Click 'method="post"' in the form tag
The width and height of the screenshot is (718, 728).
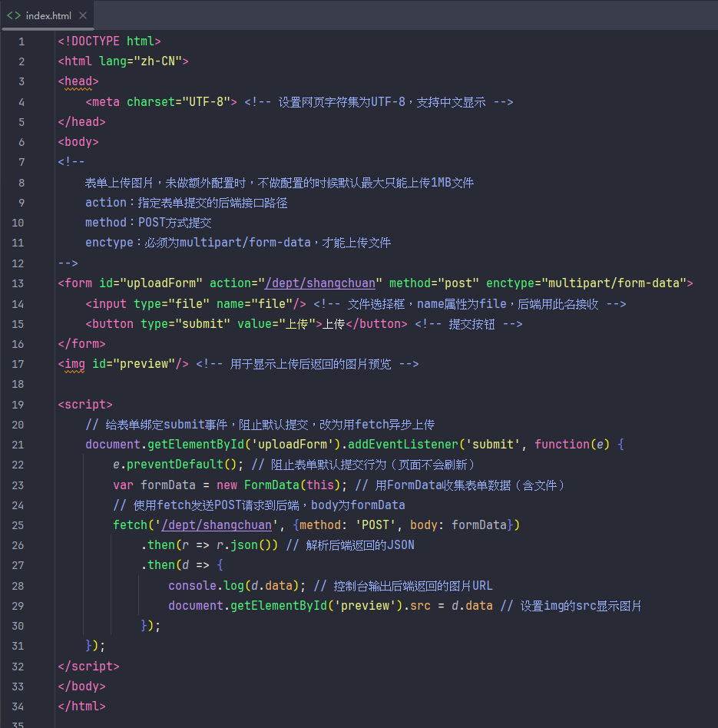[434, 283]
